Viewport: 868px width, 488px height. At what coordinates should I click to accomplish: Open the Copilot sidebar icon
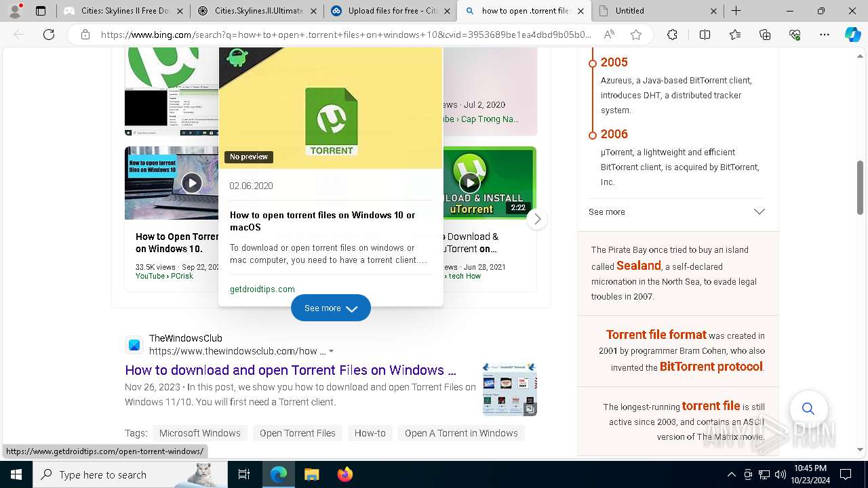coord(852,35)
